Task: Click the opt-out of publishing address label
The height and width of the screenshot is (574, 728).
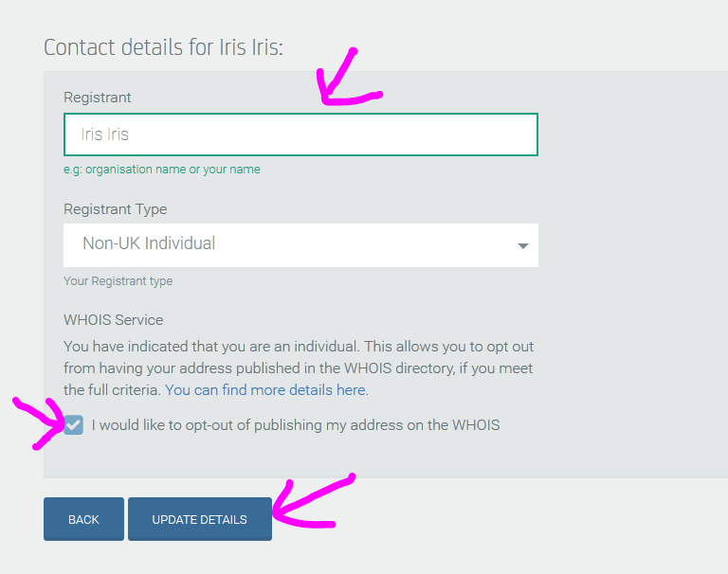Action: coord(296,425)
